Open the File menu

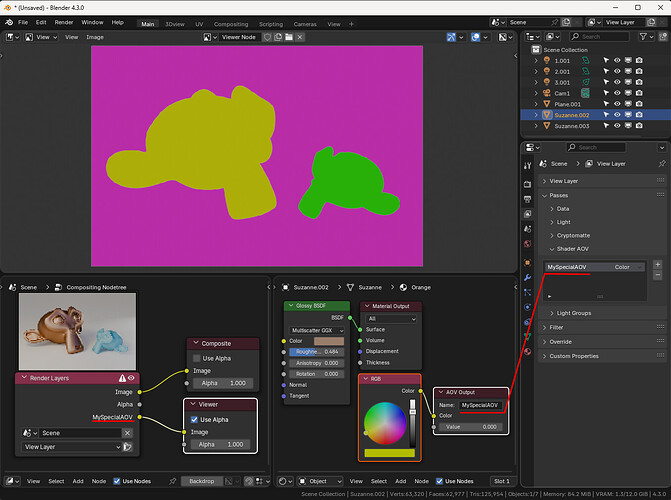(x=23, y=22)
